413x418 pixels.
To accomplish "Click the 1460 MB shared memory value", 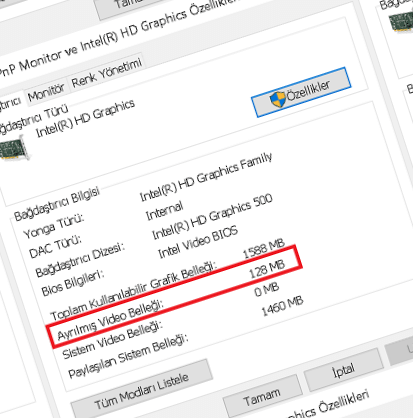I will [282, 306].
